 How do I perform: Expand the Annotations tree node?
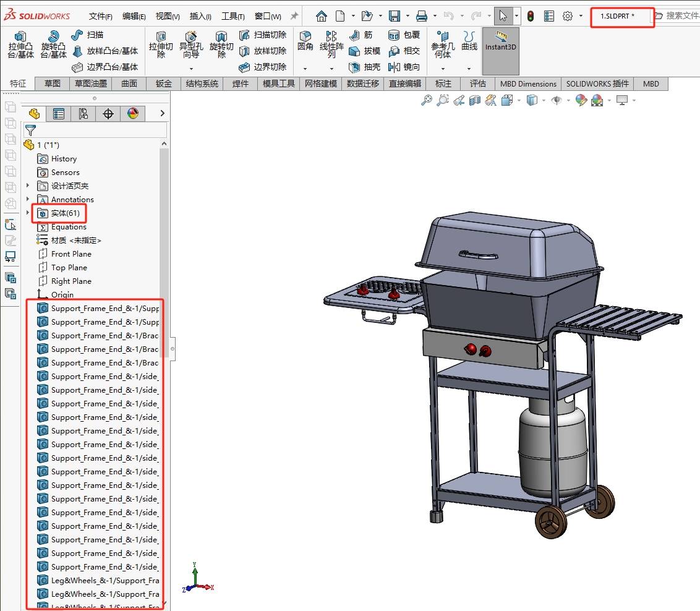[27, 199]
